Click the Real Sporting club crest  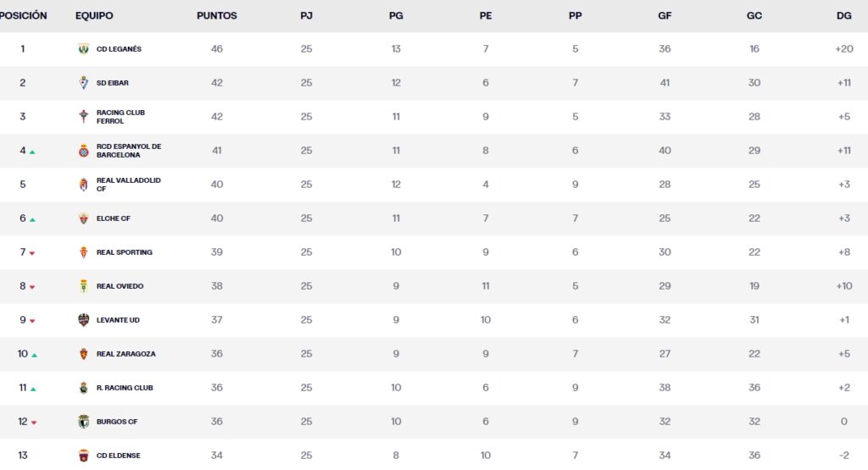[x=83, y=252]
